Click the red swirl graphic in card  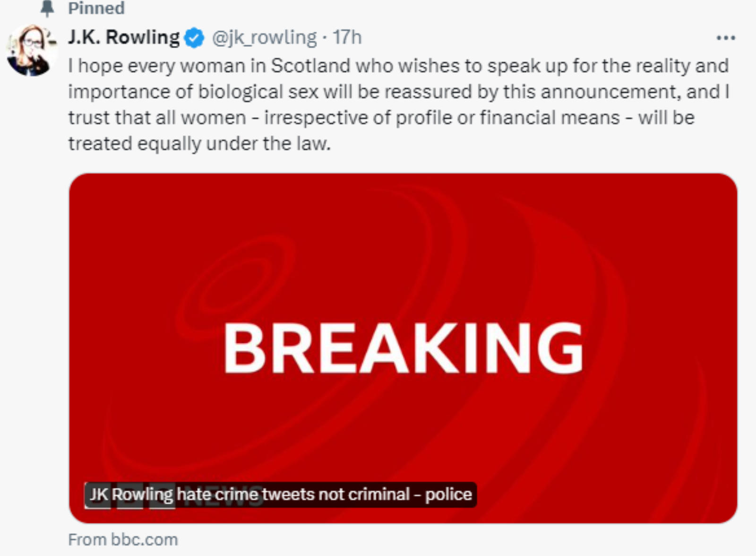pos(236,288)
